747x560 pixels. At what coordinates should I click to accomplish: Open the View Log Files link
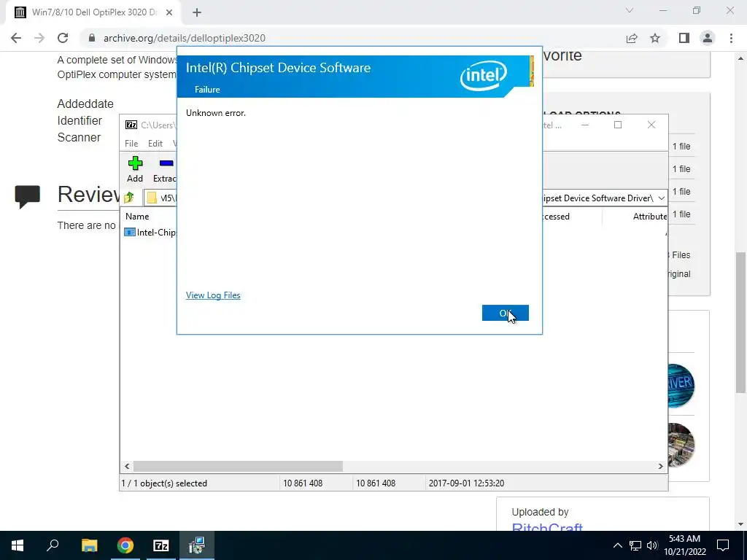click(x=213, y=295)
